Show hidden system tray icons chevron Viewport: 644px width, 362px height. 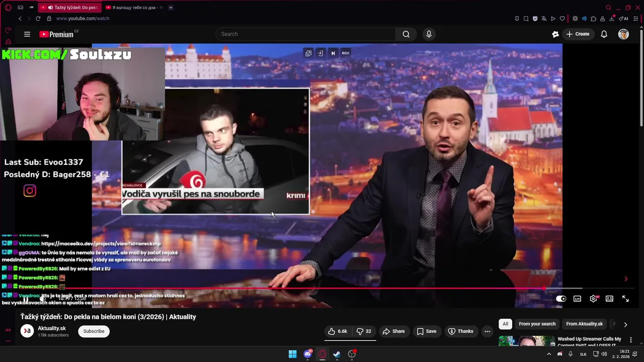pos(549,354)
